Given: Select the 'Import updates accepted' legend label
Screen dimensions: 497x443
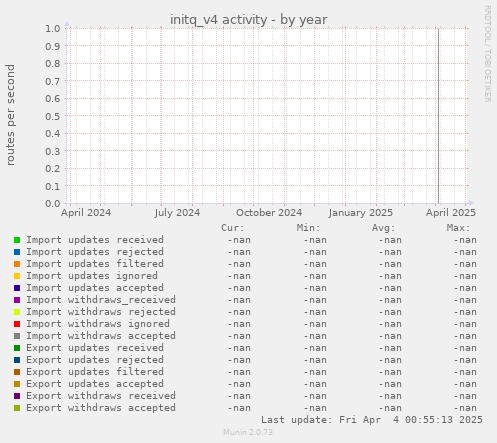Looking at the screenshot, I should click(x=95, y=288).
